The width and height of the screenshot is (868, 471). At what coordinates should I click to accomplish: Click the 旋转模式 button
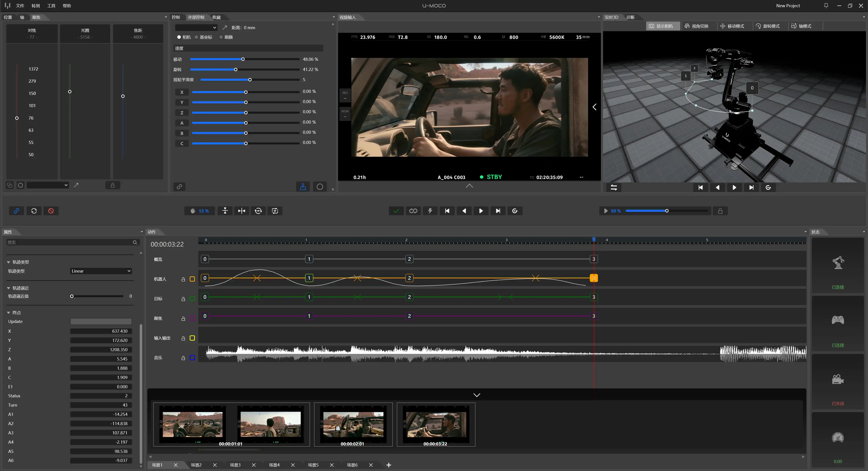[768, 26]
